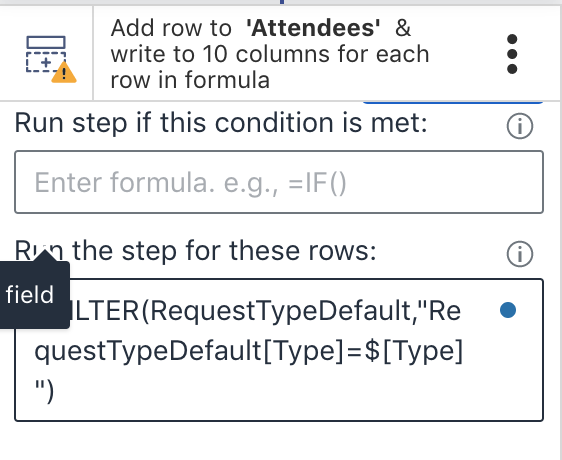Click the 'row in formula' title line
562x460 pixels.
190,80
